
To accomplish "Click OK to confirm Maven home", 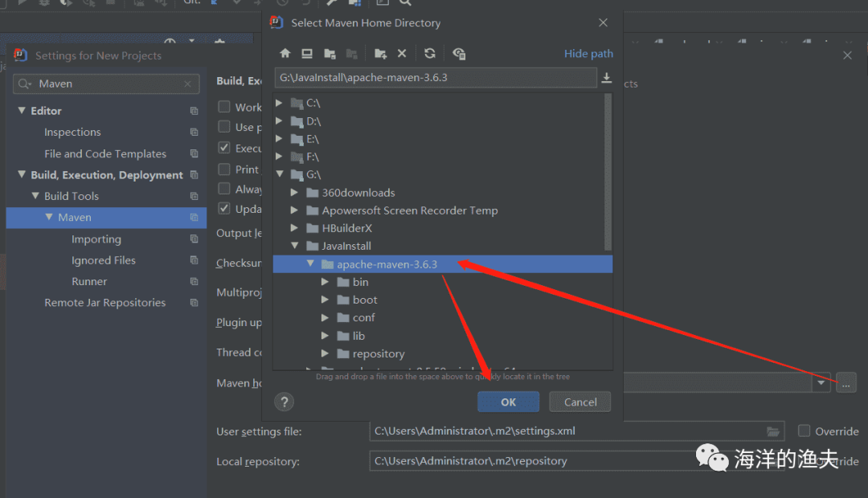I will tap(508, 402).
